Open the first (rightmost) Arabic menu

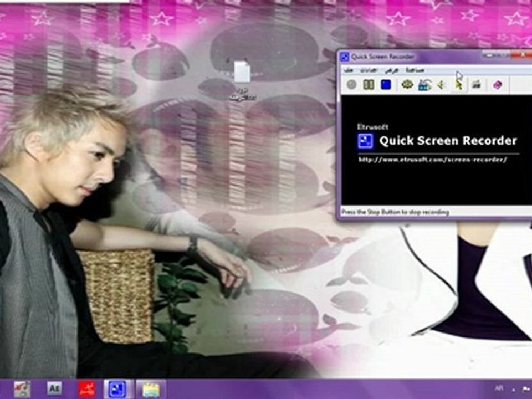tap(415, 70)
